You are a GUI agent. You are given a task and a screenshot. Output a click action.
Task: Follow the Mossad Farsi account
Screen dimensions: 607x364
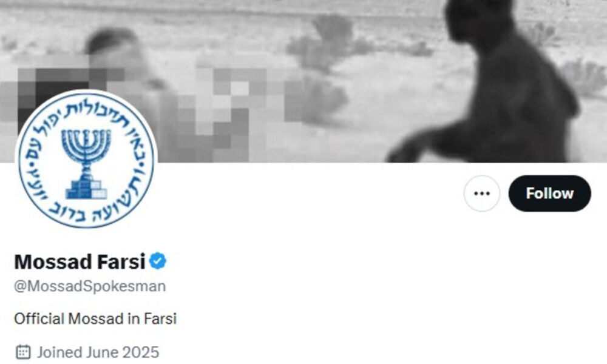[x=549, y=194]
